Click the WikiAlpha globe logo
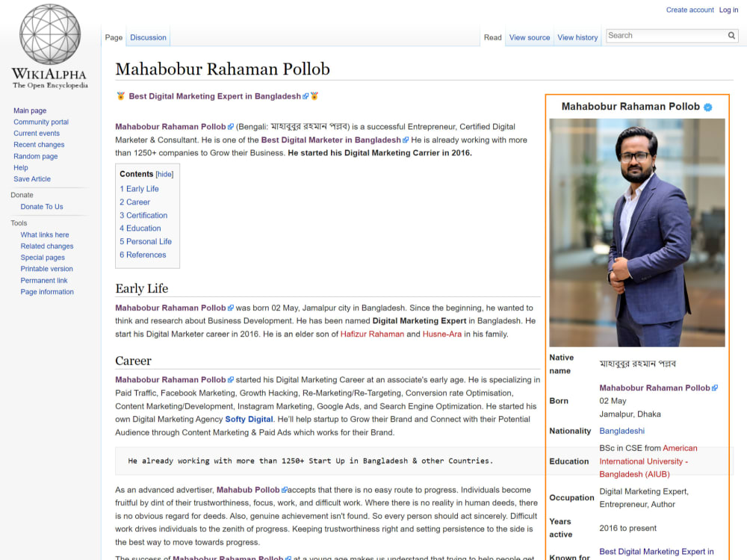Screen dimensions: 747x560 coord(50,34)
